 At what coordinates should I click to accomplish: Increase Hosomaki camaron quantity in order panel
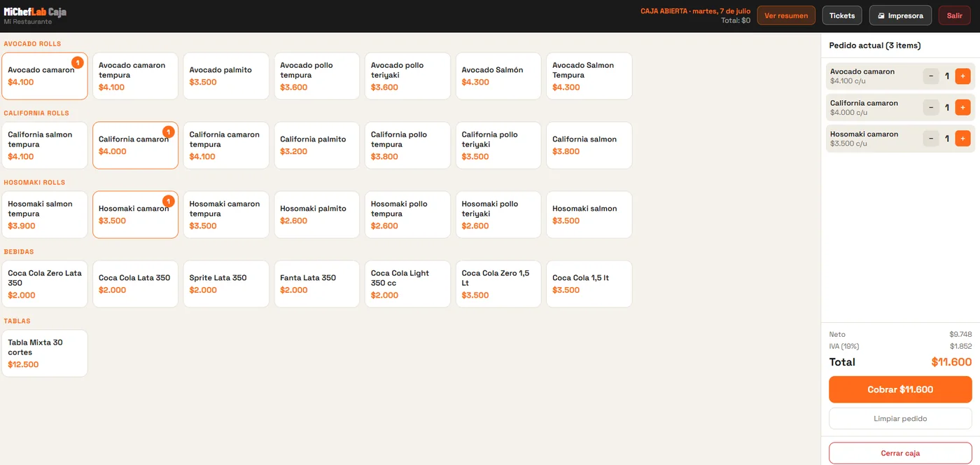pos(962,139)
